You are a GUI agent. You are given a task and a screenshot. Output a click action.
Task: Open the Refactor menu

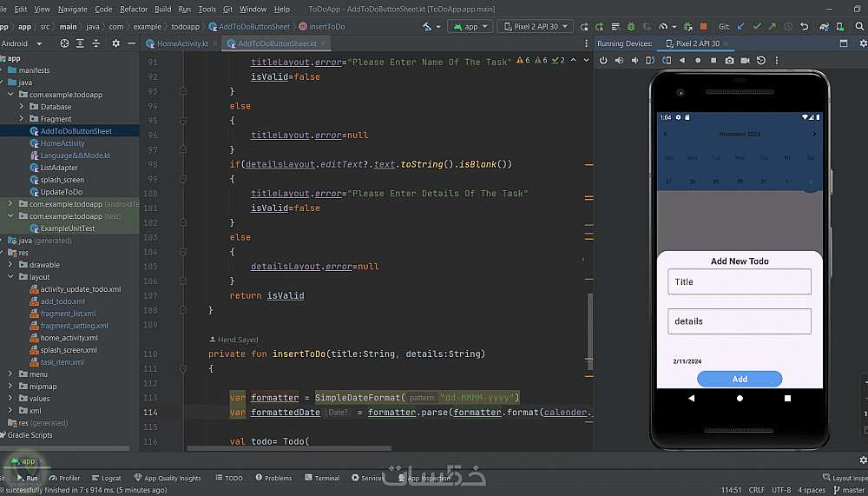click(x=134, y=9)
